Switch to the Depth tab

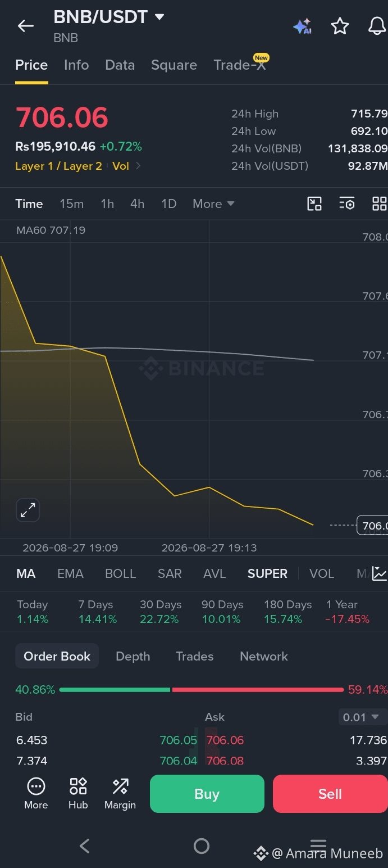pyautogui.click(x=133, y=656)
